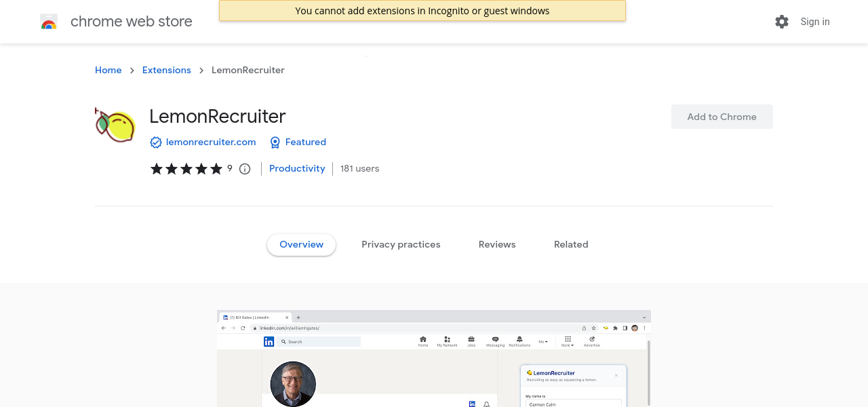Screen dimensions: 868x407
Task: Click the Featured label text
Action: coord(305,142)
